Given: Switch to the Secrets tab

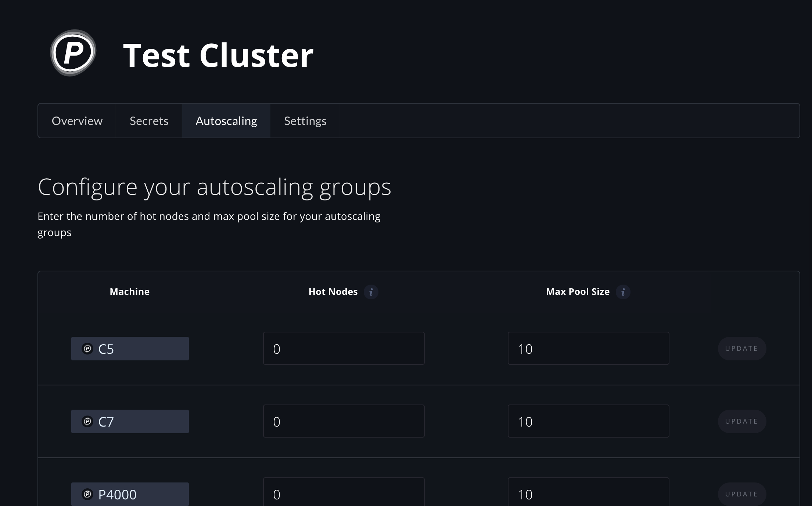Looking at the screenshot, I should pos(149,121).
